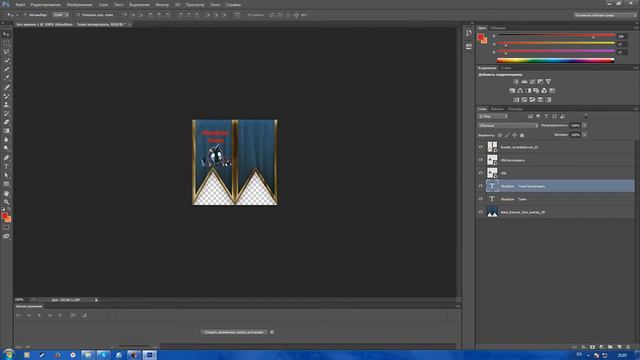The width and height of the screenshot is (640, 360).
Task: Add a Hue/Saturation adjustment
Action: 512,91
